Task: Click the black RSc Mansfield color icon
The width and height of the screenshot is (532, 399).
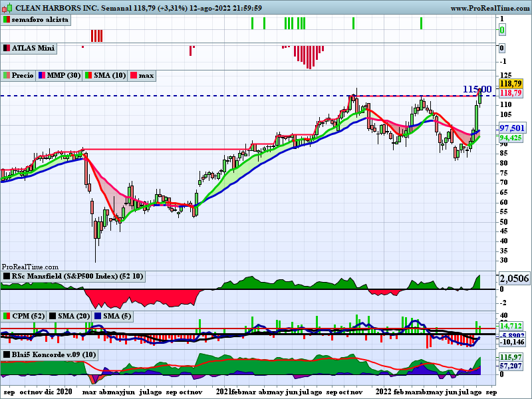Action: 7,276
